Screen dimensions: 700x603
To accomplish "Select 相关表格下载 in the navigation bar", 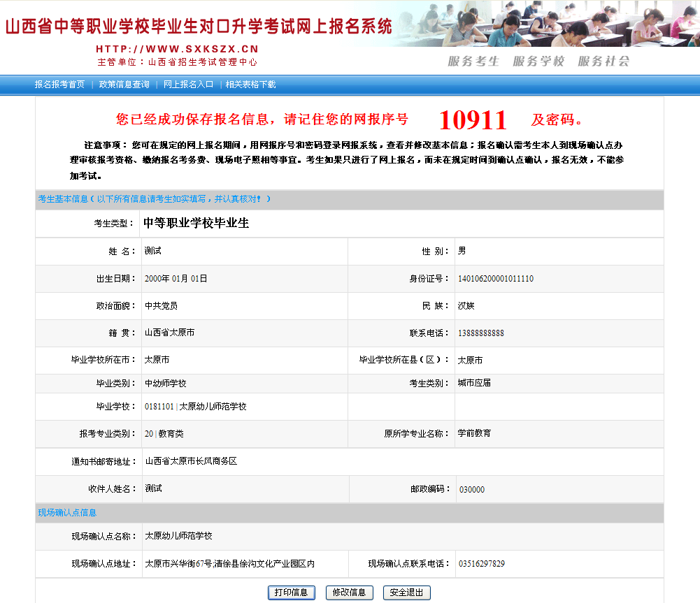I will click(x=250, y=85).
